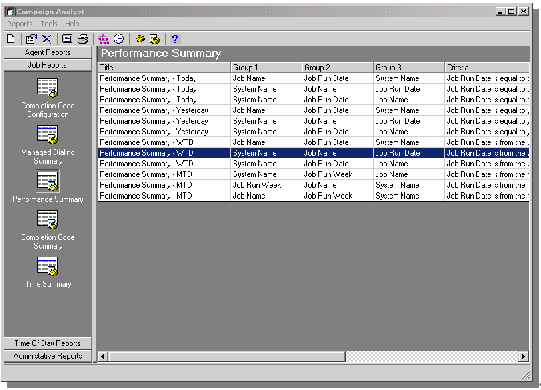Expand the Agent Reports section
This screenshot has height=390, width=541.
coord(48,52)
